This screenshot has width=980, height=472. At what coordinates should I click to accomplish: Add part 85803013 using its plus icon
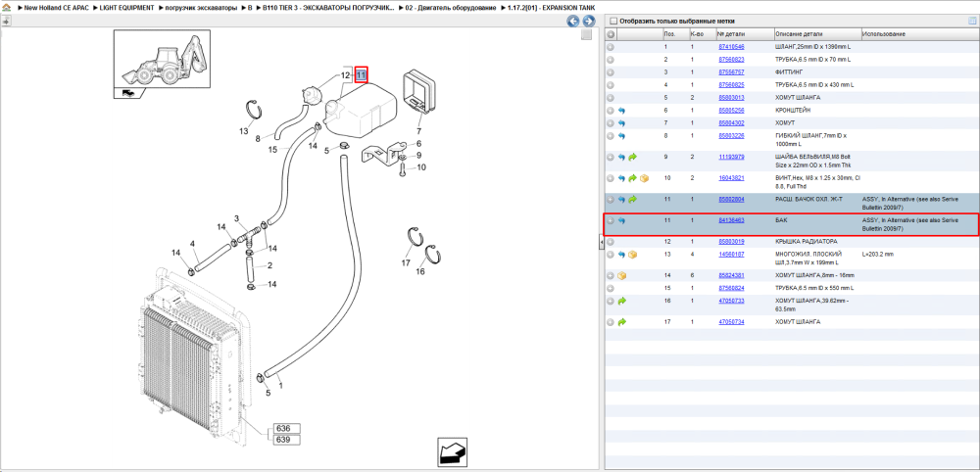(611, 97)
